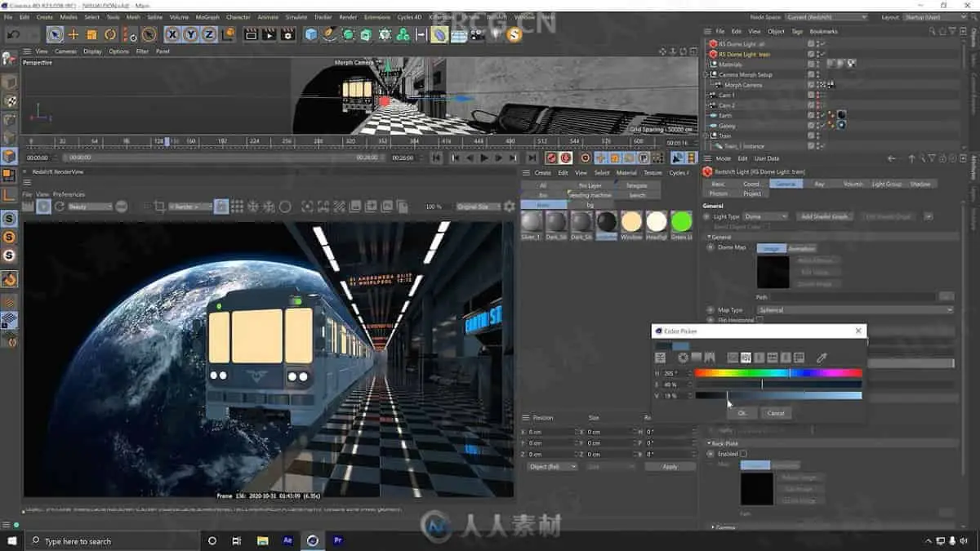The height and width of the screenshot is (551, 980).
Task: Open the MoGraph menu
Action: [207, 16]
